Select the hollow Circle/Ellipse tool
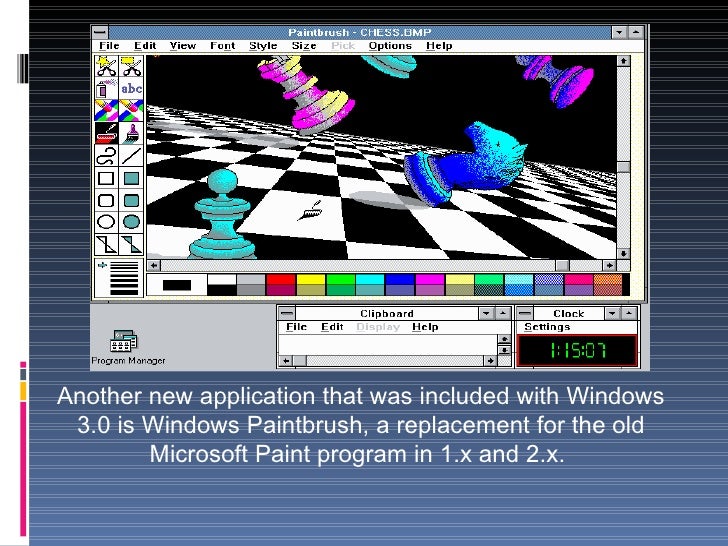Viewport: 728px width, 546px height. point(106,222)
